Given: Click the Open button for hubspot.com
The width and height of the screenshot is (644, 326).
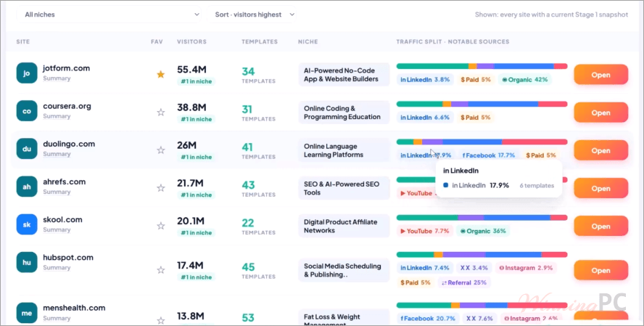Looking at the screenshot, I should tap(601, 271).
